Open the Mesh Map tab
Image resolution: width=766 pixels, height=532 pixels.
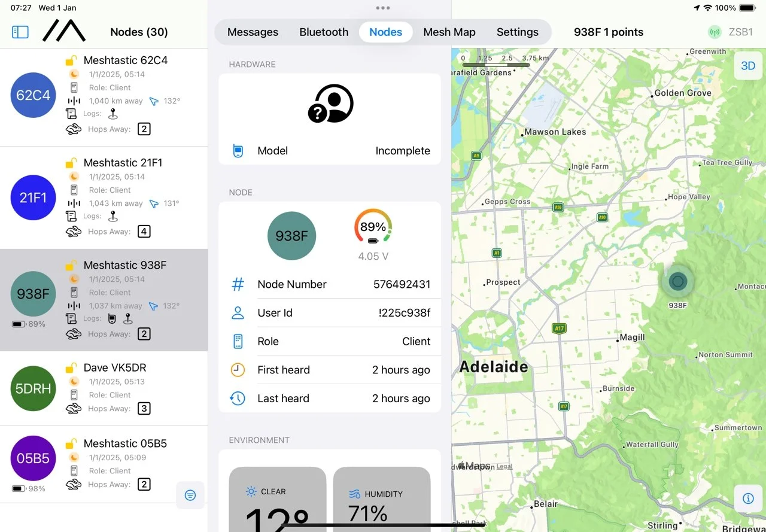pos(449,32)
